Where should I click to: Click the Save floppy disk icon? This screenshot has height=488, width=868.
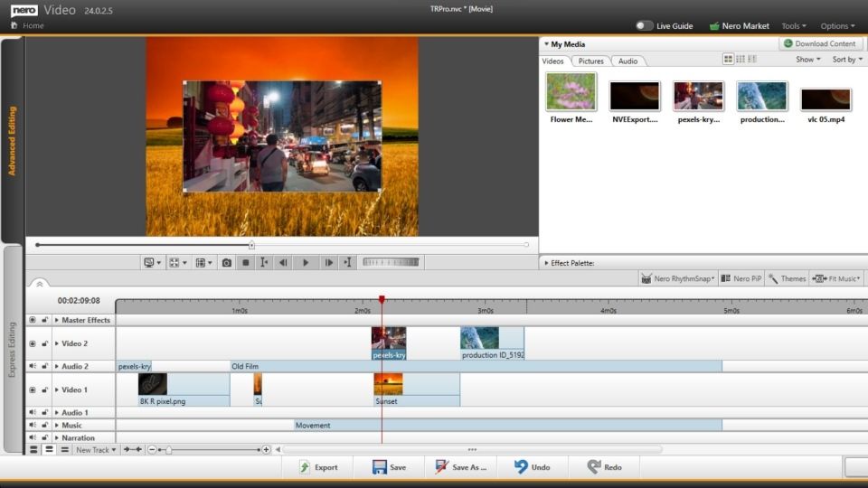[380, 467]
